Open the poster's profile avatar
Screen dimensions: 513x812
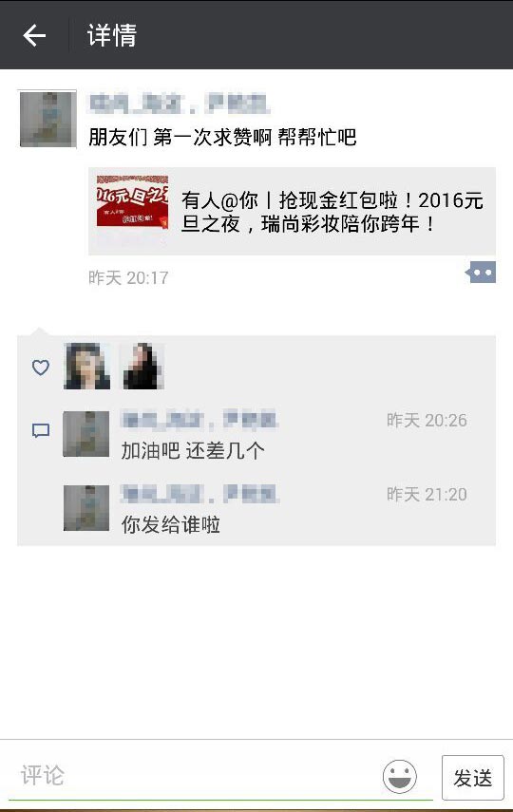(x=47, y=119)
